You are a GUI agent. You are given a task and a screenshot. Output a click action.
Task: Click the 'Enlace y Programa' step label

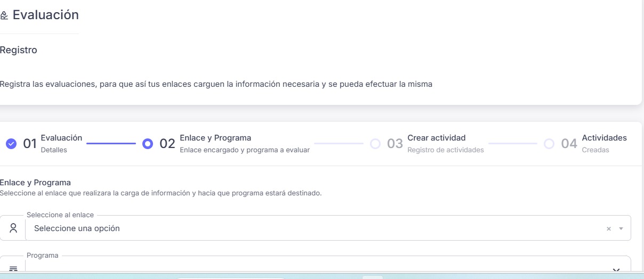coord(215,138)
